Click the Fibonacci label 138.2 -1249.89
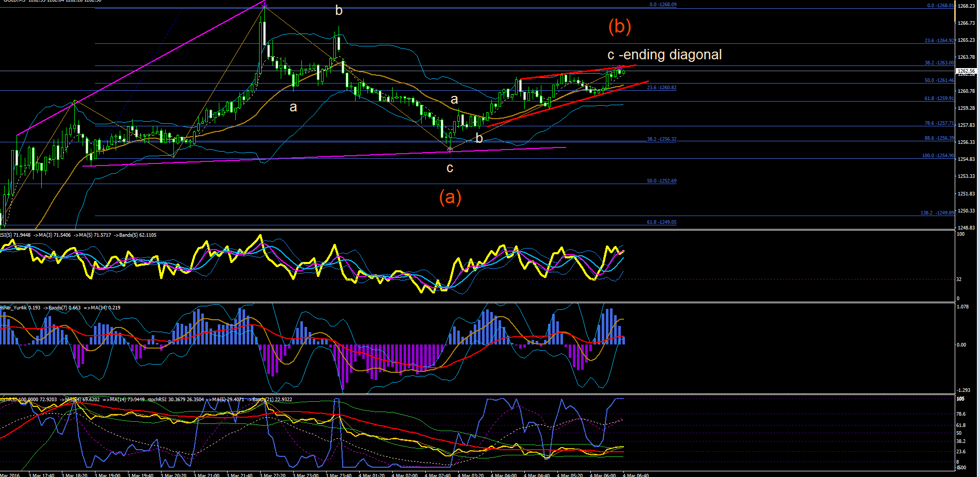Viewport: 980px width, 477px height. 937,213
